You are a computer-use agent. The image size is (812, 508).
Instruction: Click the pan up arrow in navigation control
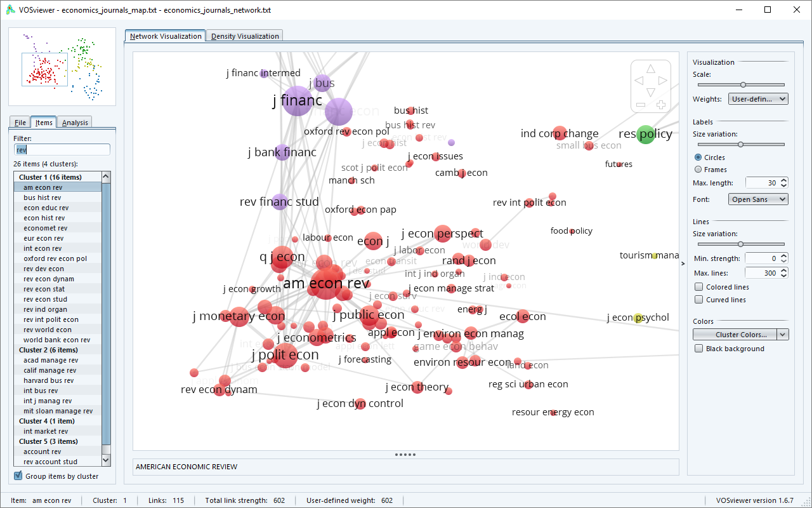650,69
